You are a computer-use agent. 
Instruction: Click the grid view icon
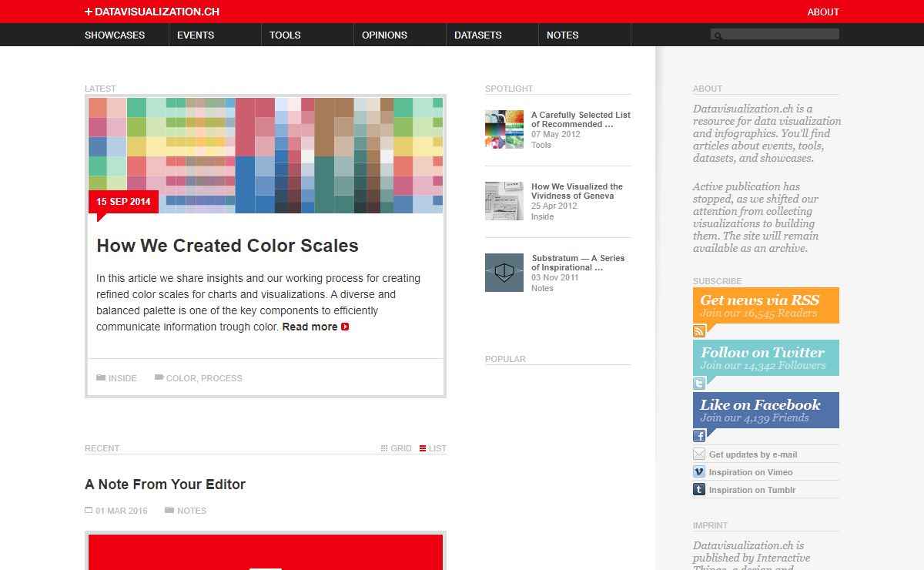[x=384, y=448]
